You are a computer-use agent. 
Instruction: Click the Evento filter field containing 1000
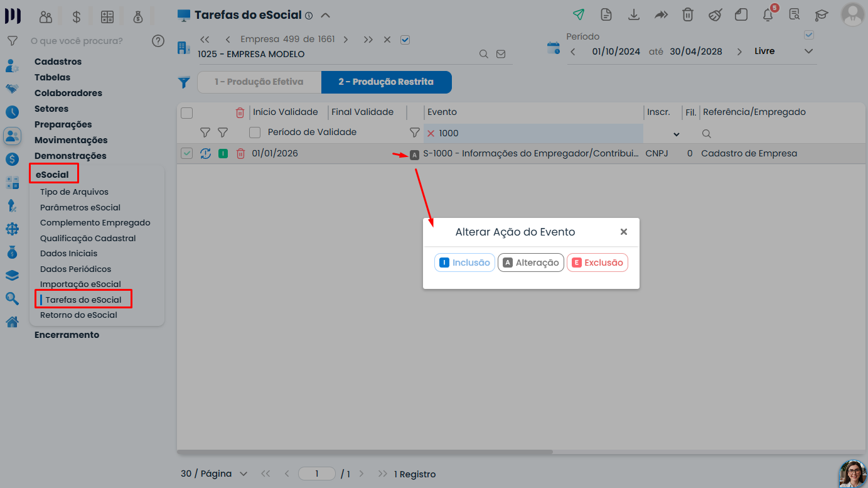[x=533, y=133]
